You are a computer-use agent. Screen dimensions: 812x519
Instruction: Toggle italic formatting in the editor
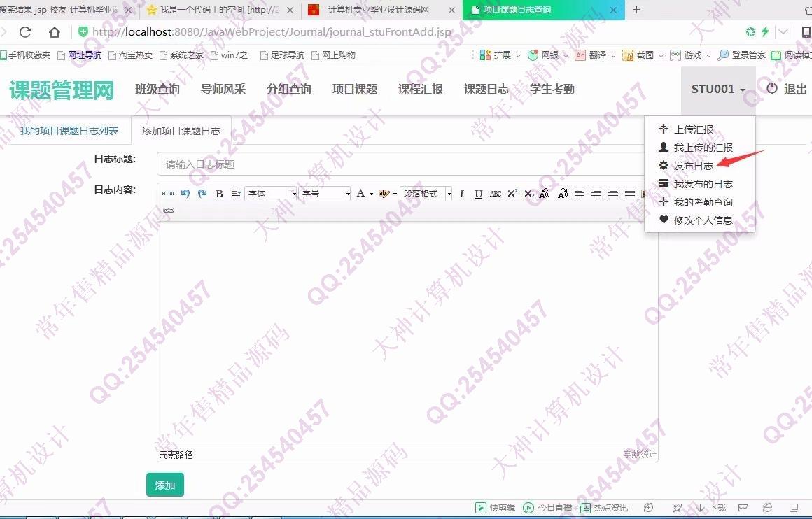point(461,194)
